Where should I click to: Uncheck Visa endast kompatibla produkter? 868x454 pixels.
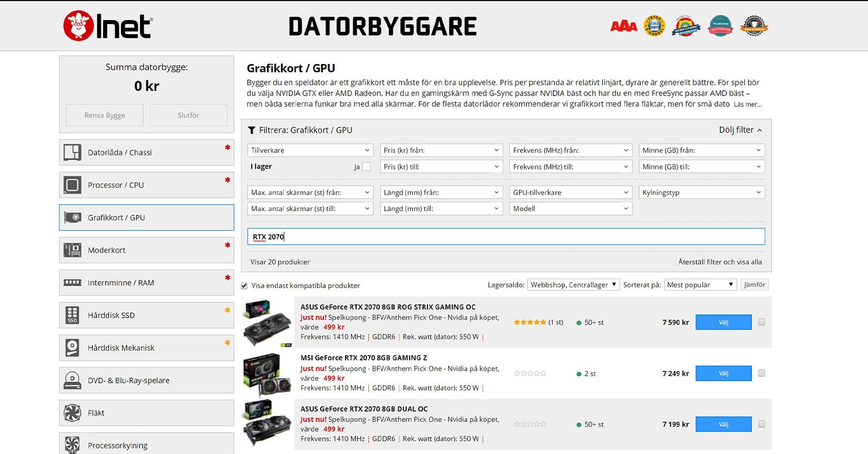point(244,286)
